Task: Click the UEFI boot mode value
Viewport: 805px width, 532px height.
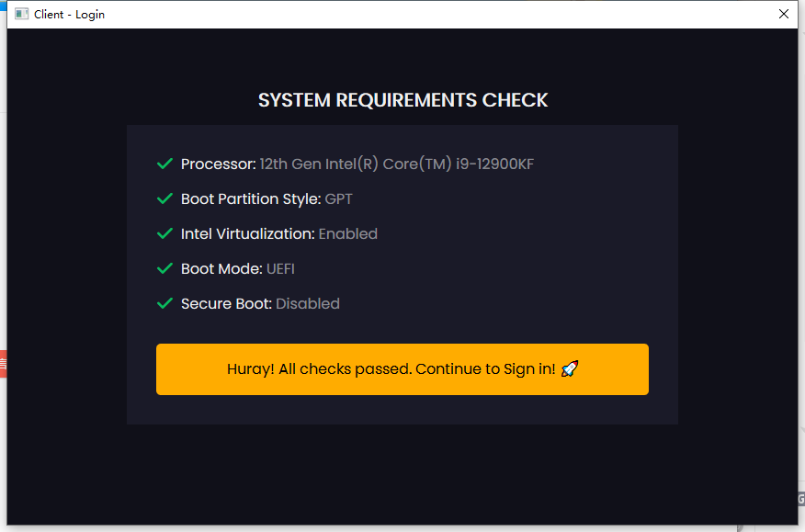Action: pos(280,269)
